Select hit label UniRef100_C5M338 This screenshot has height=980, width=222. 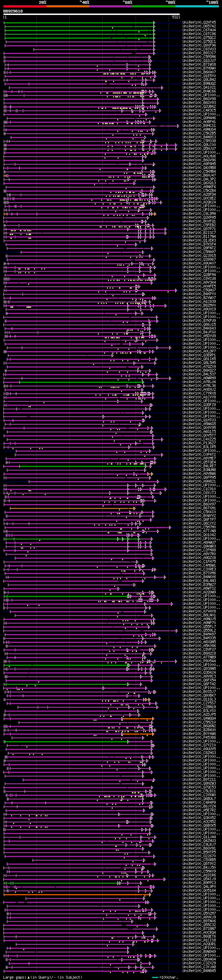click(199, 141)
